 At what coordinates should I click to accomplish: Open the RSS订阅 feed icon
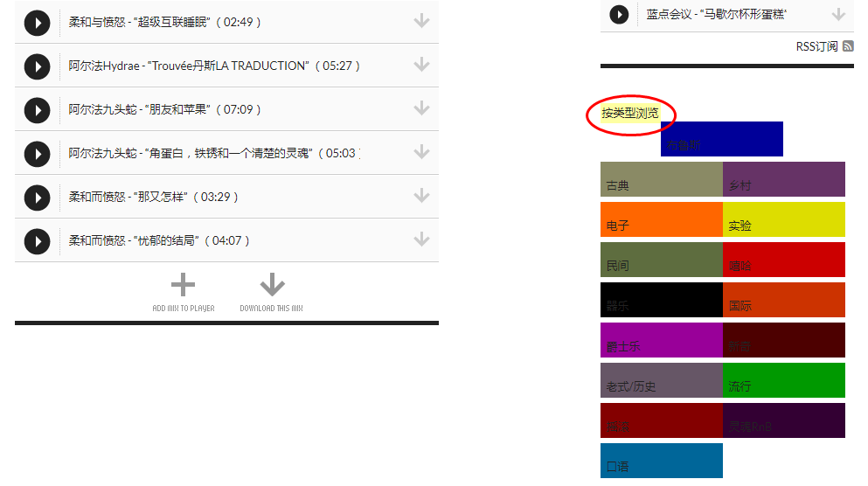click(848, 46)
